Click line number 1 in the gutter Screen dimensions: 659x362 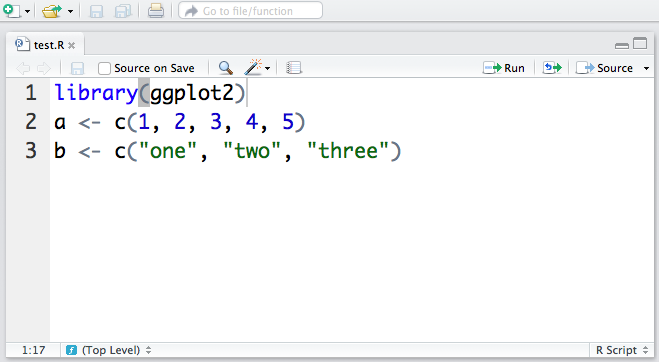point(31,93)
